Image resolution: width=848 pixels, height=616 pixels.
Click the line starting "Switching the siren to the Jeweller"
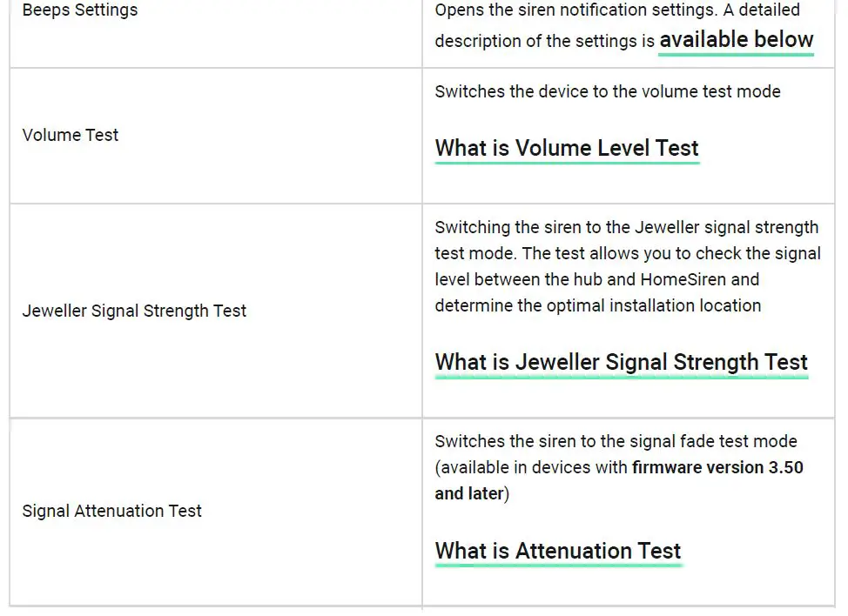[x=626, y=227]
